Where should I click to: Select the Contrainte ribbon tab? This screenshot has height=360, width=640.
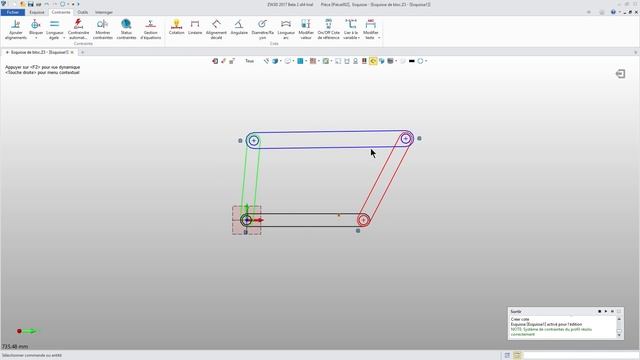(61, 12)
